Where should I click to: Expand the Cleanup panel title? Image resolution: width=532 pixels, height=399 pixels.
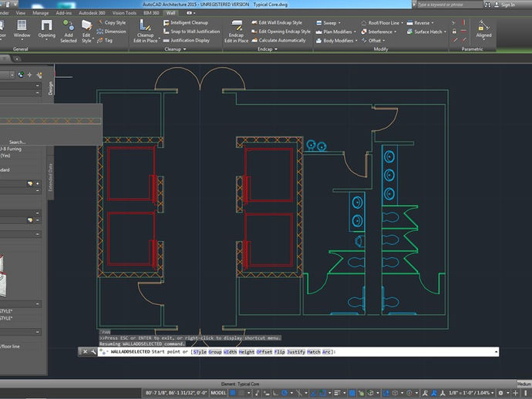pos(175,49)
